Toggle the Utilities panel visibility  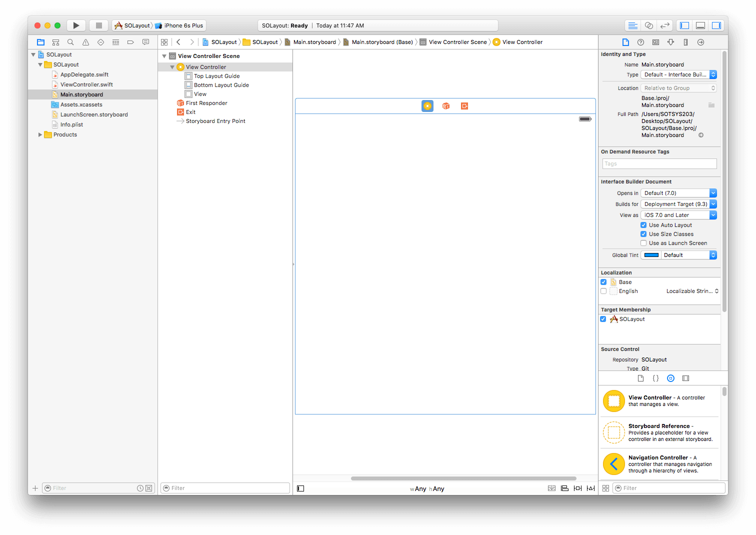click(716, 25)
